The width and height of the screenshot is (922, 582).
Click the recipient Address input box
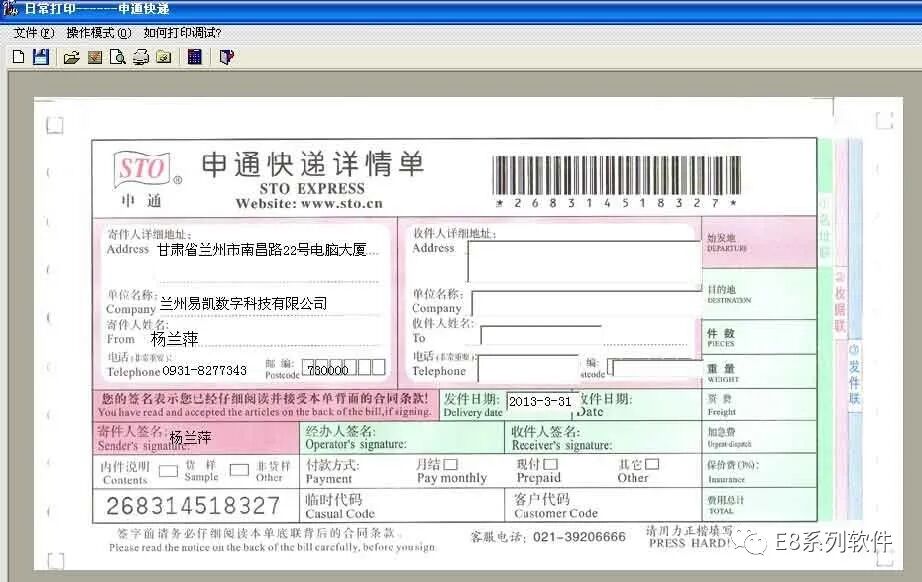click(x=584, y=262)
